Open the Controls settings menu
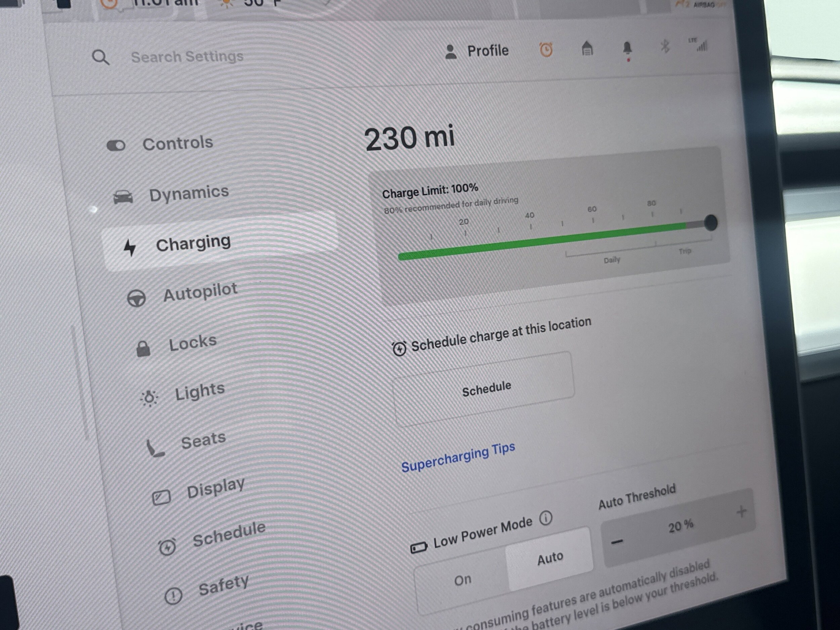840x630 pixels. click(177, 143)
